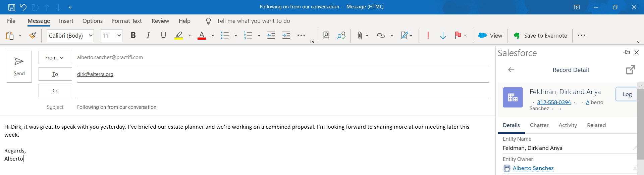Click the Alberto Sanchez entity owner link
The height and width of the screenshot is (175, 644).
click(x=533, y=168)
